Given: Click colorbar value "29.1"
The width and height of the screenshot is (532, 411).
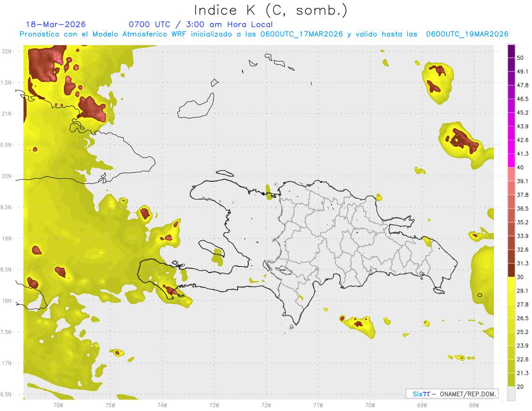Looking at the screenshot, I should (523, 291).
